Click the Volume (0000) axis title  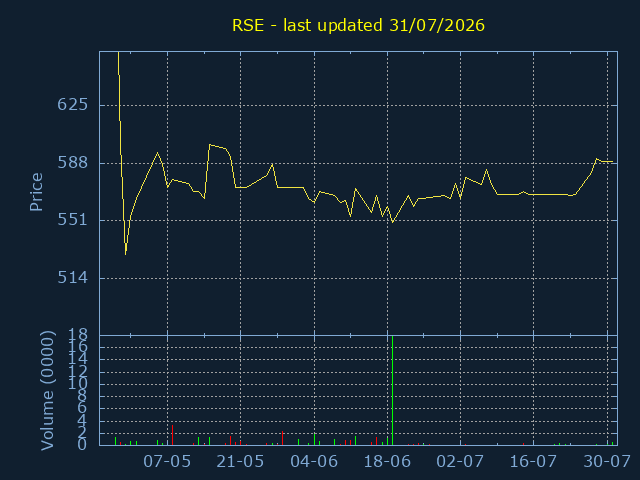tap(47, 391)
